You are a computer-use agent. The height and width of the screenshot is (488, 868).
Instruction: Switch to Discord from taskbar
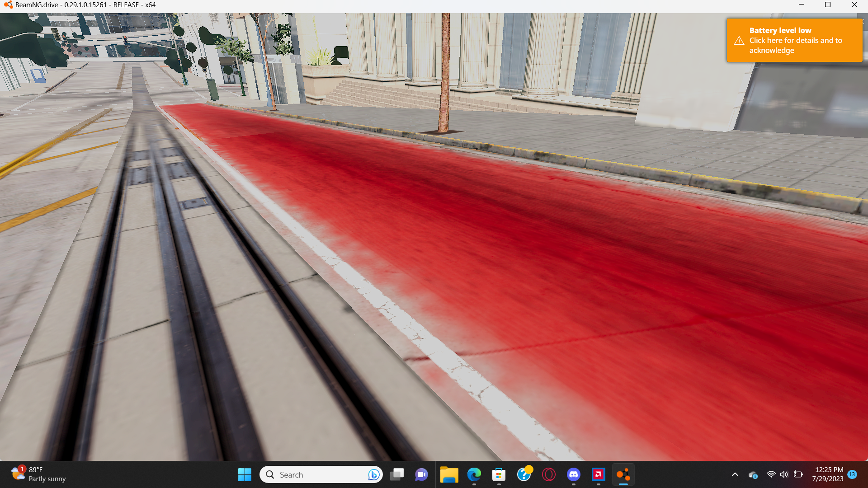[574, 474]
